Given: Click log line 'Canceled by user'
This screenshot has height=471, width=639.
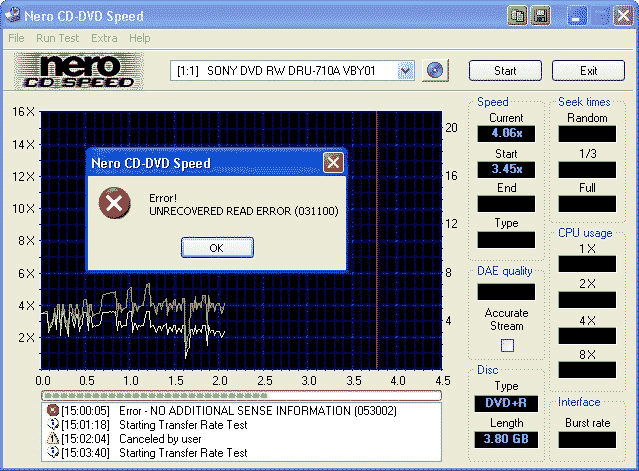Looking at the screenshot, I should [x=160, y=439].
